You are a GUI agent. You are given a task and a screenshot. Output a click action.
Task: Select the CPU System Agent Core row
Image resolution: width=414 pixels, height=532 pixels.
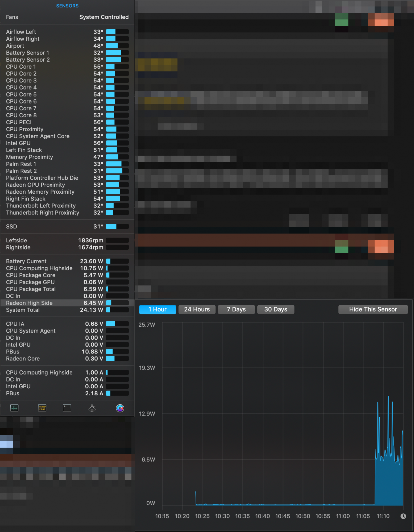[67, 136]
